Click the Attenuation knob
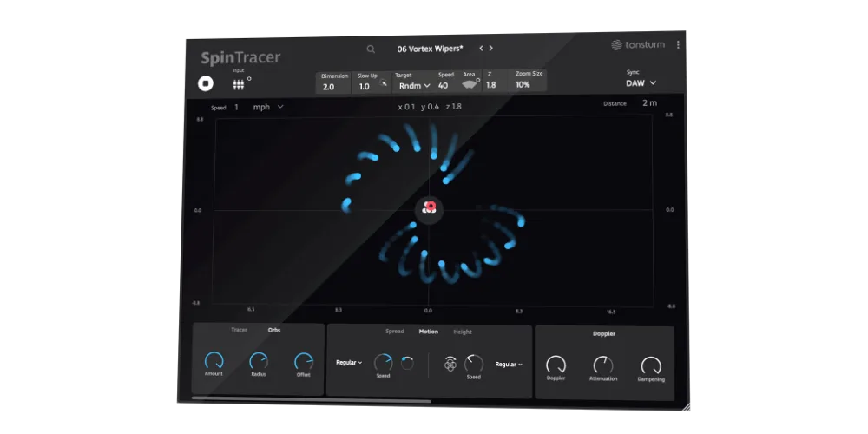The width and height of the screenshot is (868, 434). click(x=603, y=365)
